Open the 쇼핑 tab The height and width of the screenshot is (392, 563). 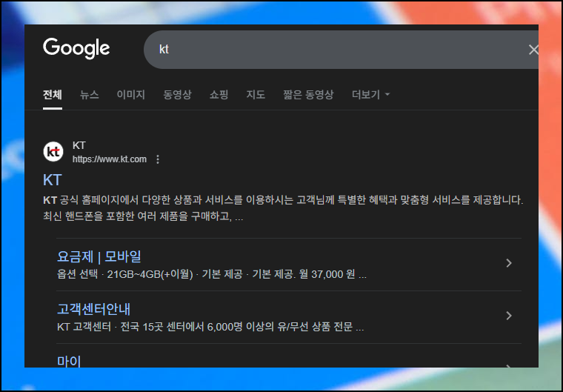(x=219, y=95)
